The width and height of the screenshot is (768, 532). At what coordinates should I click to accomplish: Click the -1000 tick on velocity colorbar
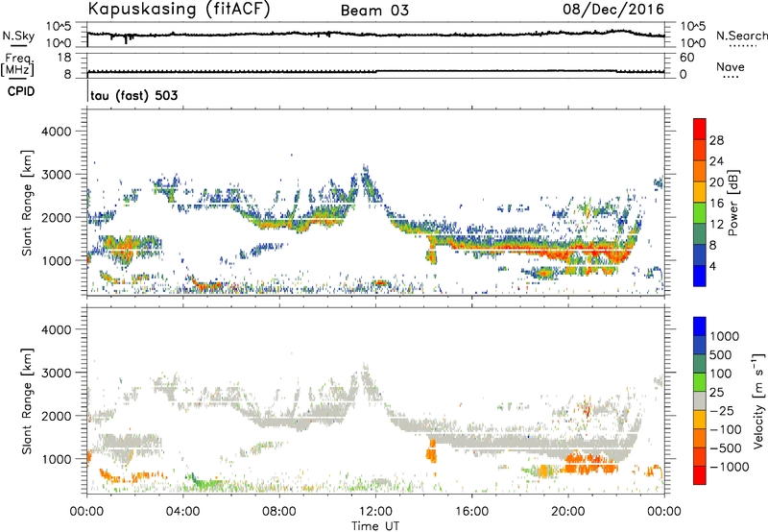tap(730, 467)
